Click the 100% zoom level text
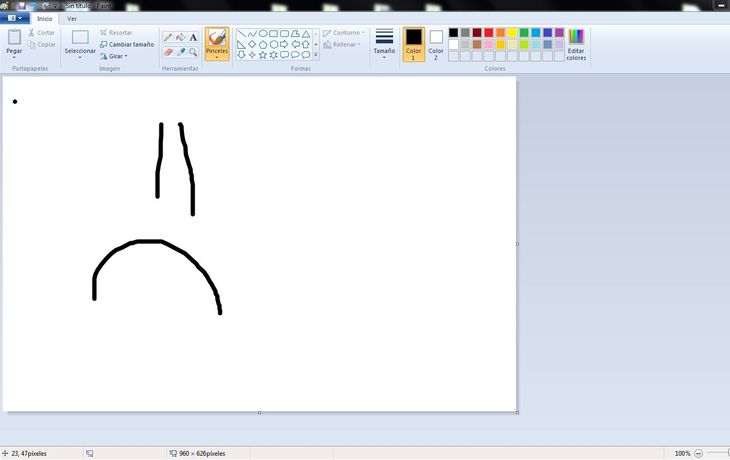730x460 pixels. point(683,453)
